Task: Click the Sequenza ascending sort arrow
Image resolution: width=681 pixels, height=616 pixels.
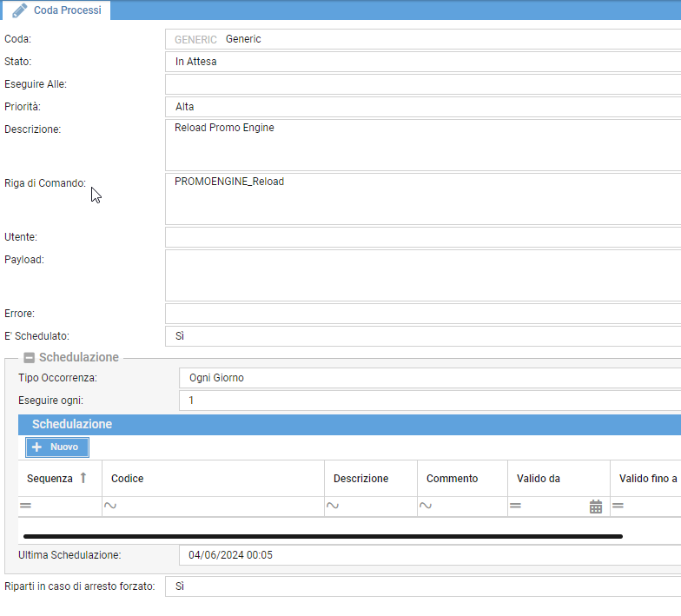Action: [83, 478]
